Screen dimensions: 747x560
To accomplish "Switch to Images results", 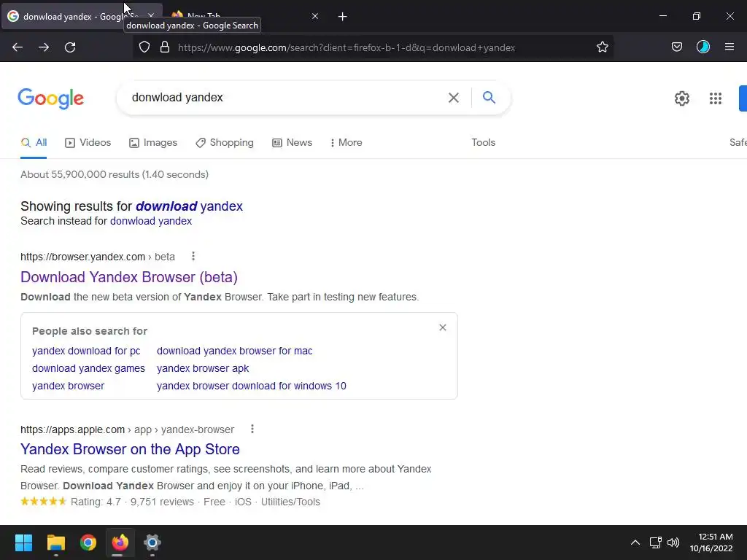I will (153, 142).
